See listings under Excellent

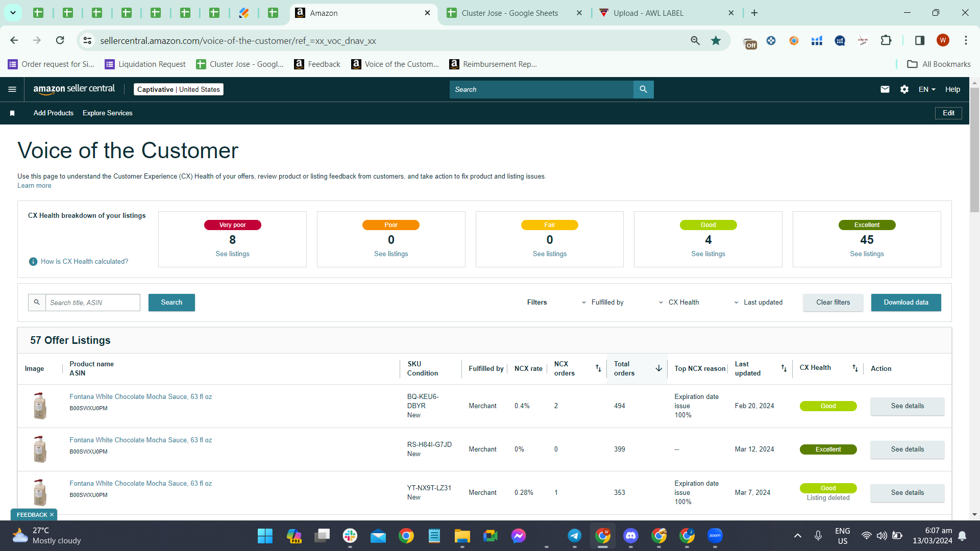(x=867, y=254)
